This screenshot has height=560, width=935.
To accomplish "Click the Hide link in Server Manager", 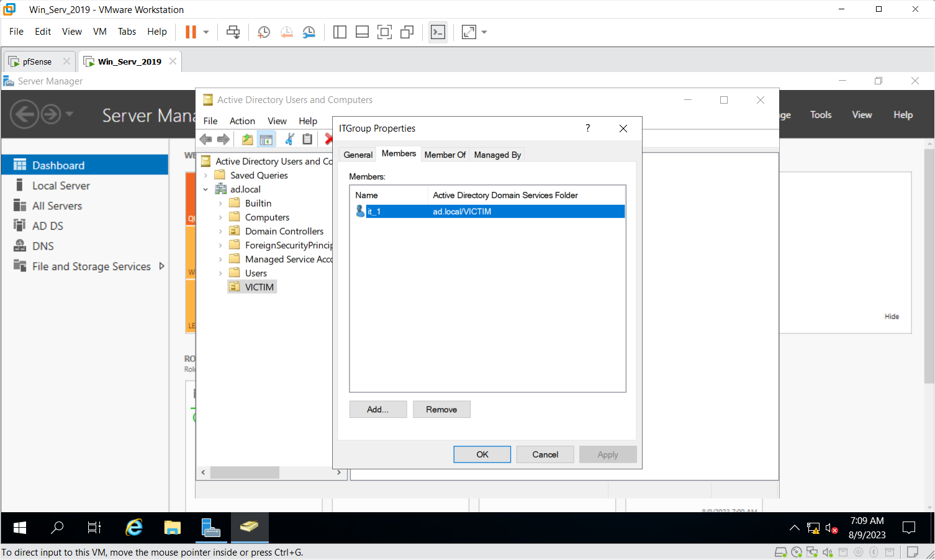I will [x=892, y=317].
